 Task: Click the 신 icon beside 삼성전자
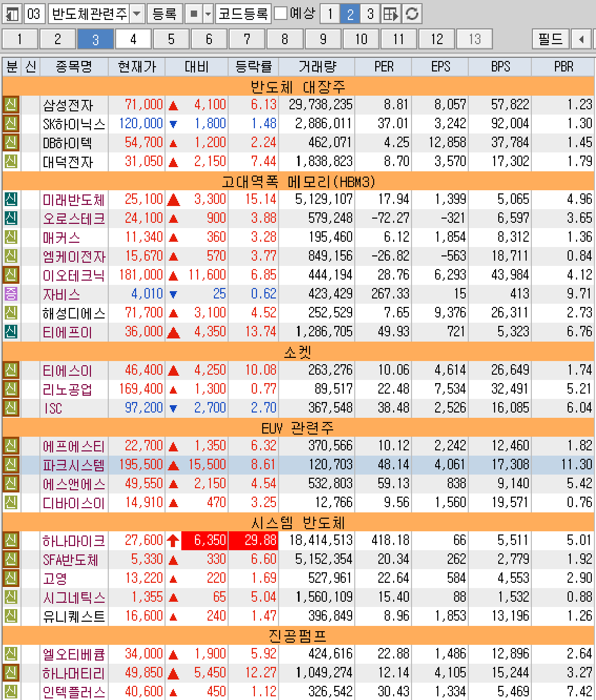coord(11,105)
